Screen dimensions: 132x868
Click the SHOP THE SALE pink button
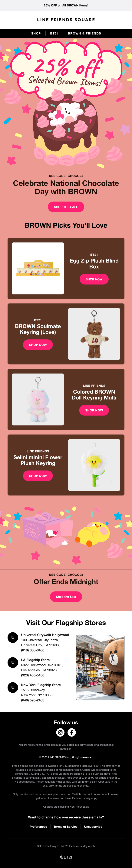click(66, 207)
